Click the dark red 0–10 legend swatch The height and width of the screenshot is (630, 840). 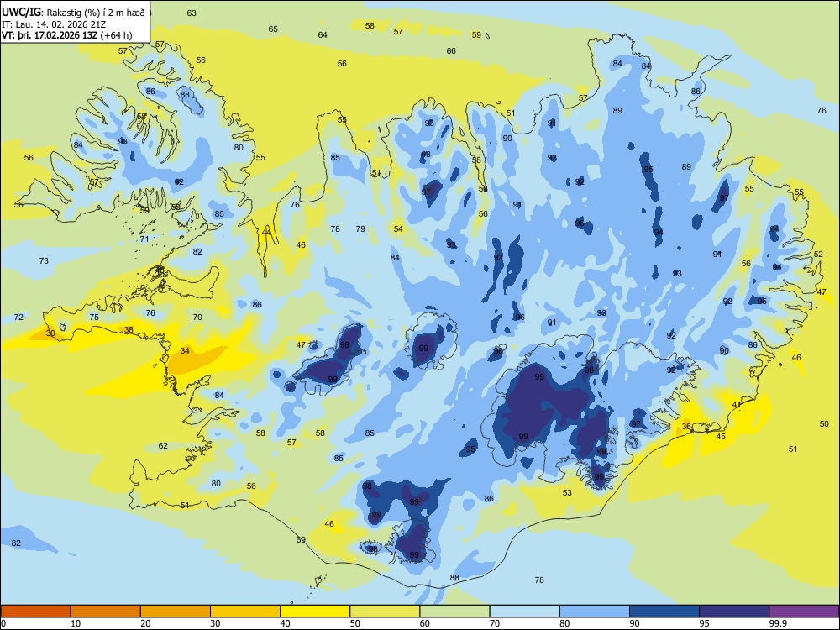tap(35, 612)
